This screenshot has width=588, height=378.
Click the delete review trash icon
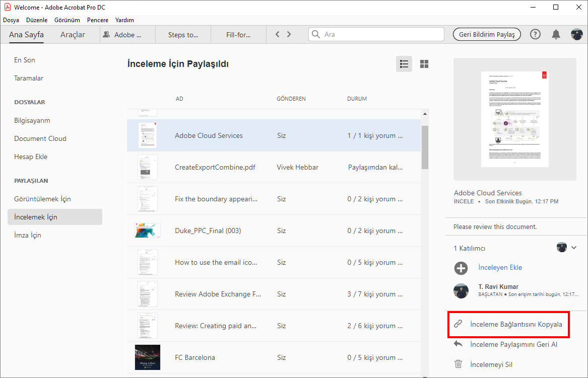pyautogui.click(x=458, y=364)
